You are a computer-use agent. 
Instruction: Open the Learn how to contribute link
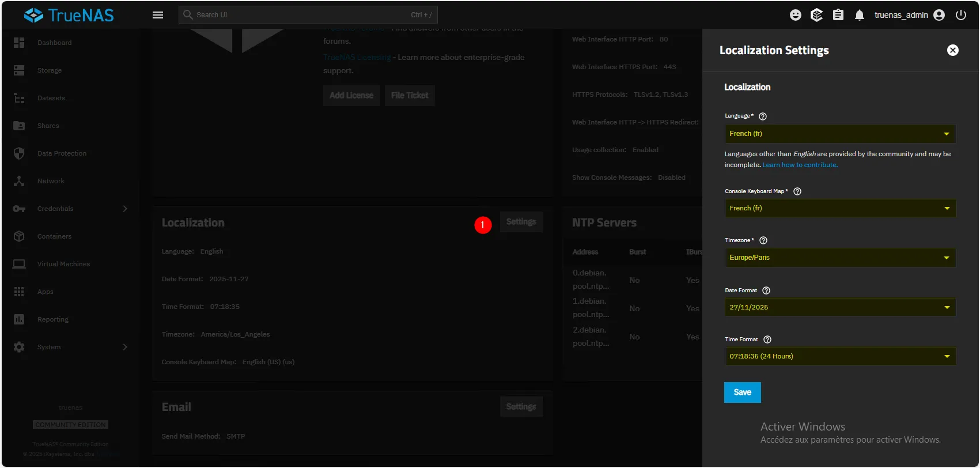tap(800, 165)
